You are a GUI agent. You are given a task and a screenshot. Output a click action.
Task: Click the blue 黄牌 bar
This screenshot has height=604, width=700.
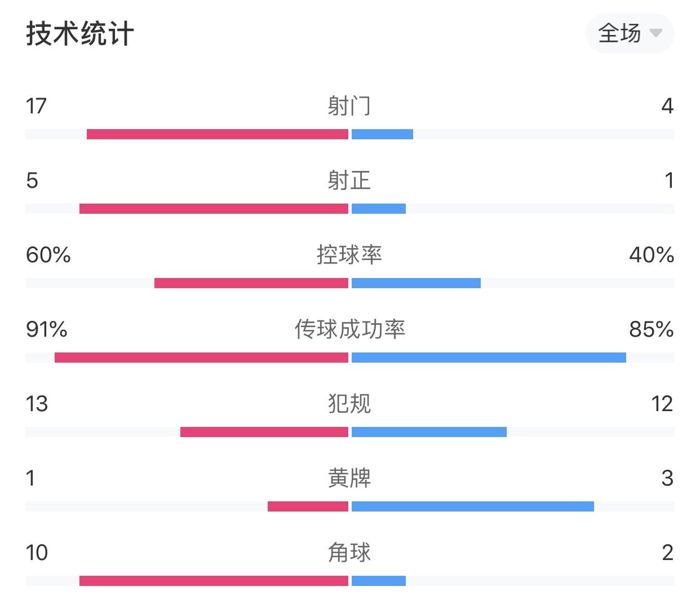click(473, 506)
